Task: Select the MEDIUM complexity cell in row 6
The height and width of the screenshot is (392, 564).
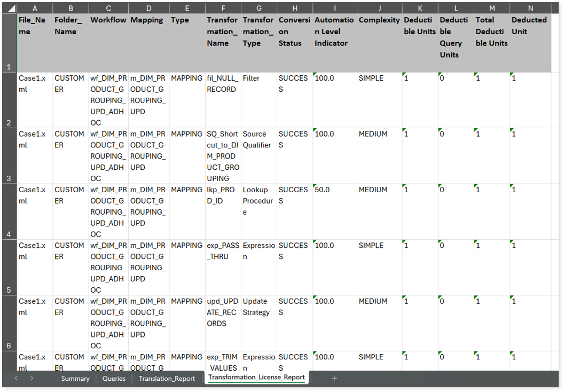Action: point(380,323)
